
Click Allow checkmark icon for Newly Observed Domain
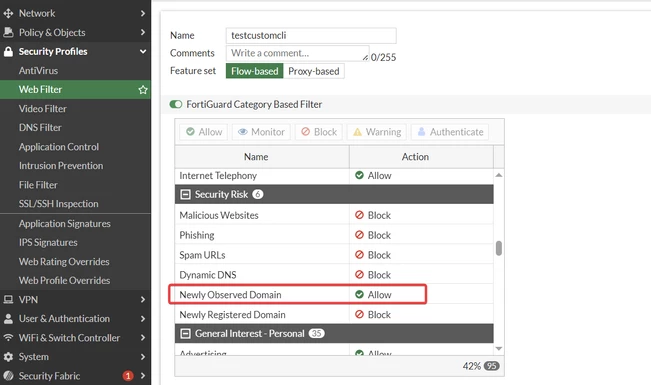coord(360,294)
